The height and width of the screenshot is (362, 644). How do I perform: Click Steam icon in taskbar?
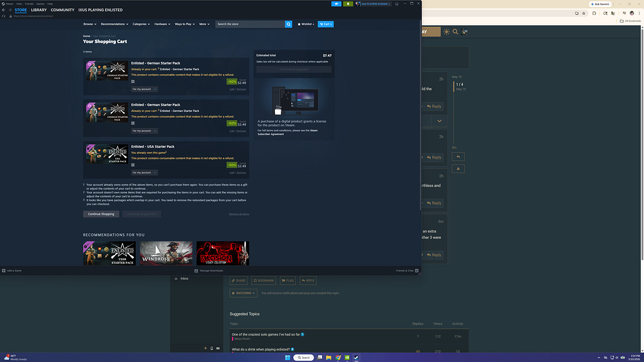point(356,357)
